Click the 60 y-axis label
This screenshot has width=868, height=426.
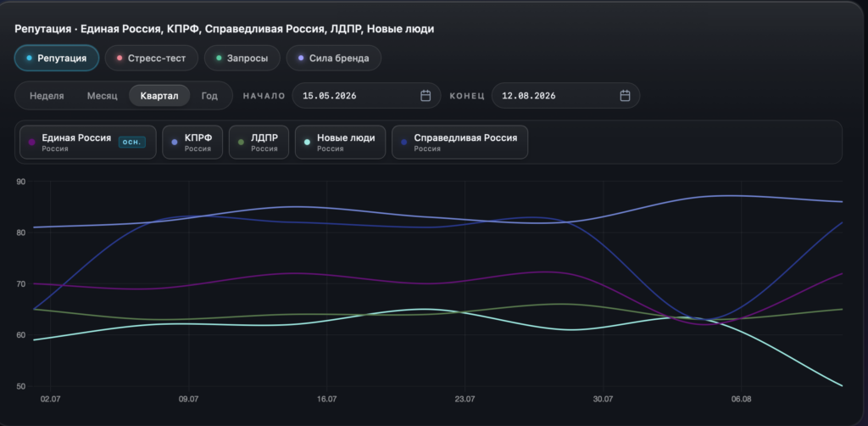tap(20, 335)
